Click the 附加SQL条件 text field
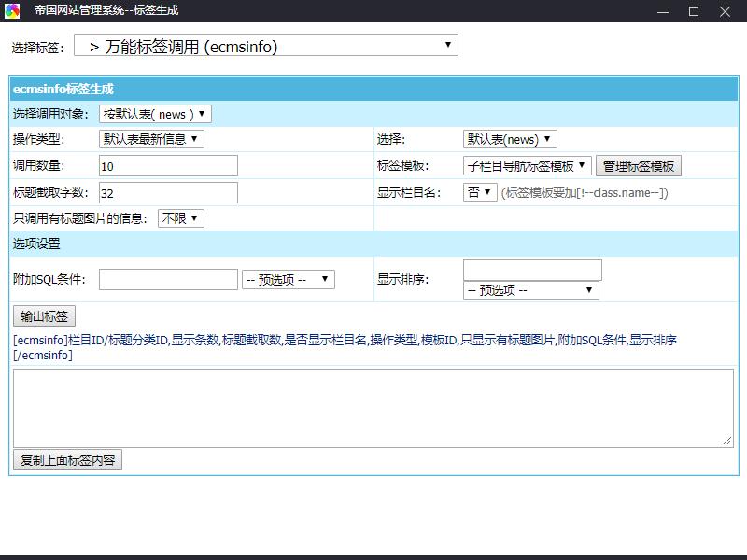 168,280
